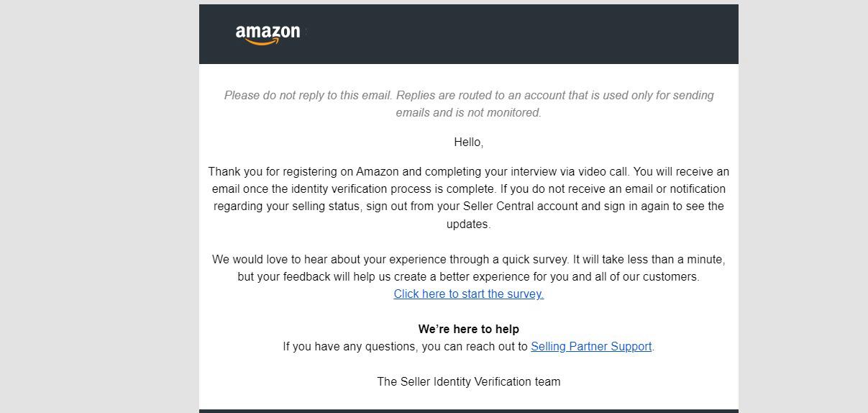The width and height of the screenshot is (868, 413).
Task: Open the "Click here to start the survey" link
Action: point(468,294)
